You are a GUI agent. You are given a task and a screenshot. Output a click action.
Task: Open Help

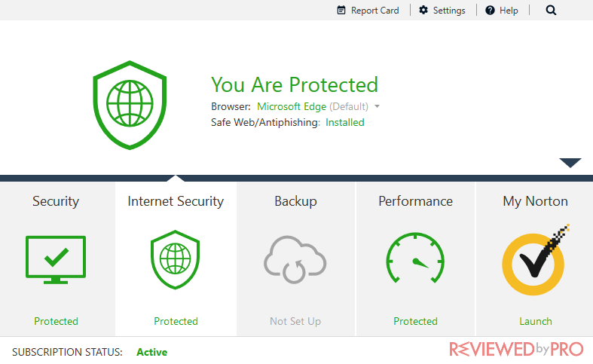[502, 11]
